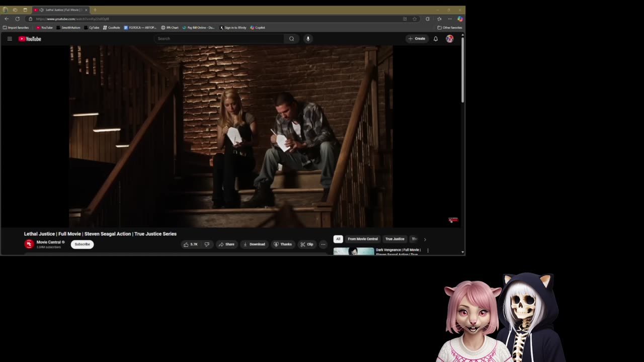Favorite this page with the star icon

pyautogui.click(x=415, y=19)
